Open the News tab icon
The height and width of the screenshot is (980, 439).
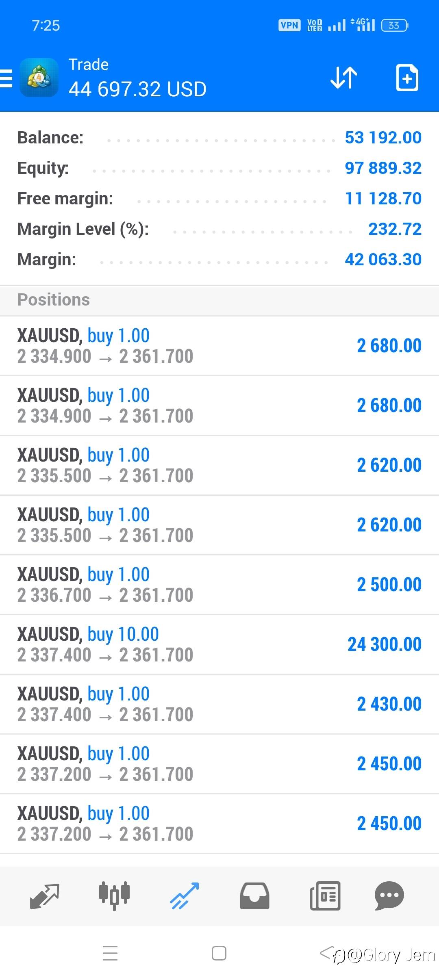tap(325, 895)
